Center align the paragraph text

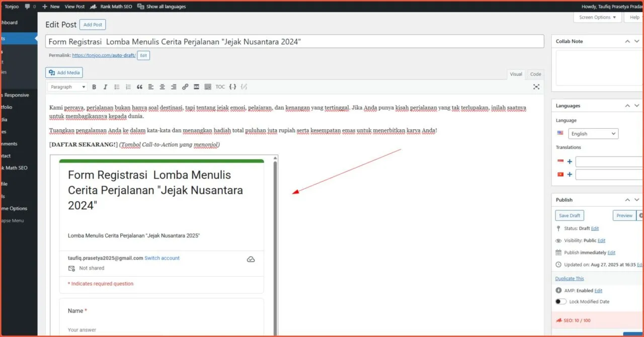[162, 87]
